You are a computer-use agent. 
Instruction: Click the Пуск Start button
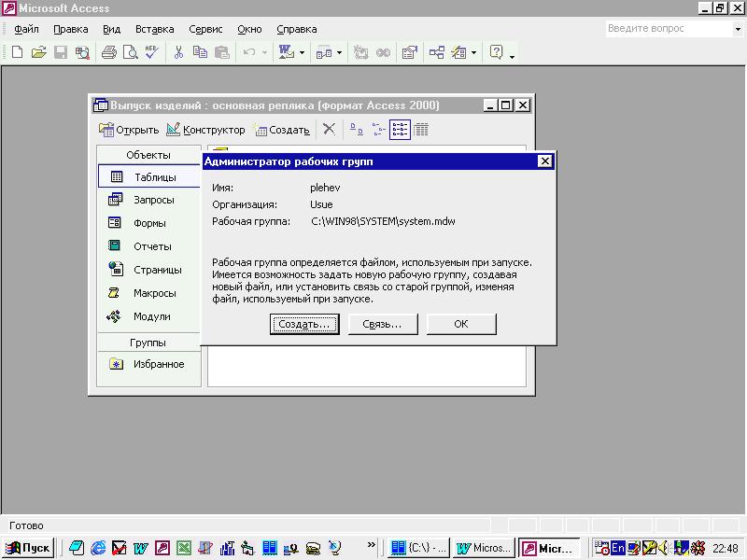click(28, 548)
